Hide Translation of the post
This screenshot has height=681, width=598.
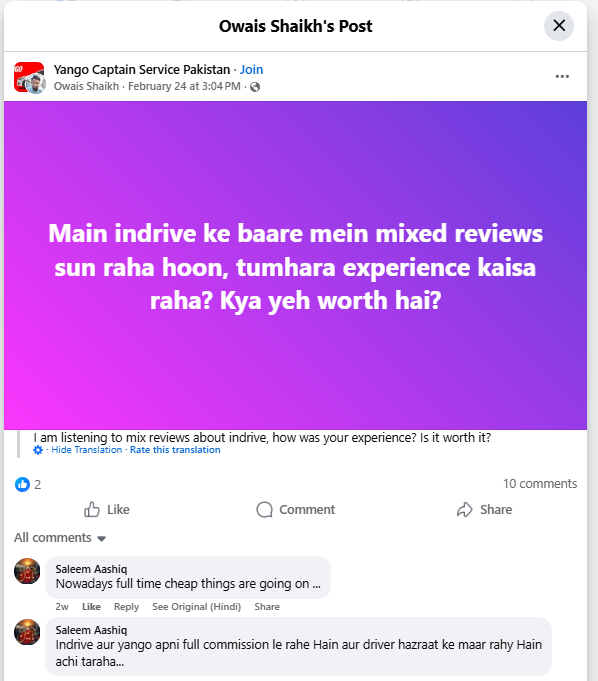(87, 450)
